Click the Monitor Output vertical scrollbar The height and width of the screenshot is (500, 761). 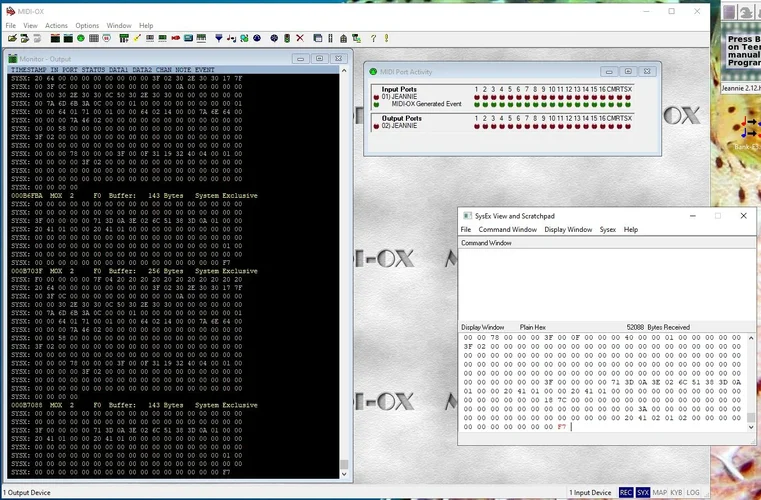pos(345,270)
